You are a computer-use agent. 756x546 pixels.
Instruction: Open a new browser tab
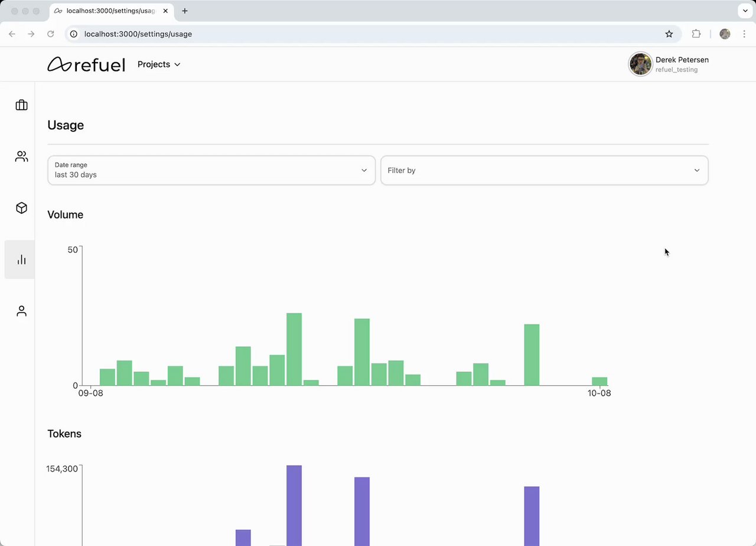pyautogui.click(x=185, y=11)
